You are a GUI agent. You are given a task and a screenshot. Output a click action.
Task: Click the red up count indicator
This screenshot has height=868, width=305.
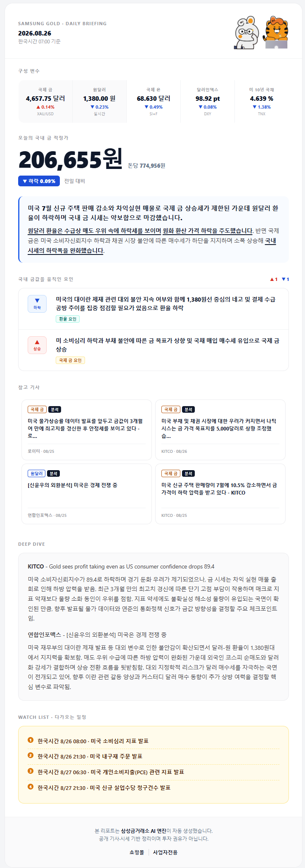[x=274, y=279]
